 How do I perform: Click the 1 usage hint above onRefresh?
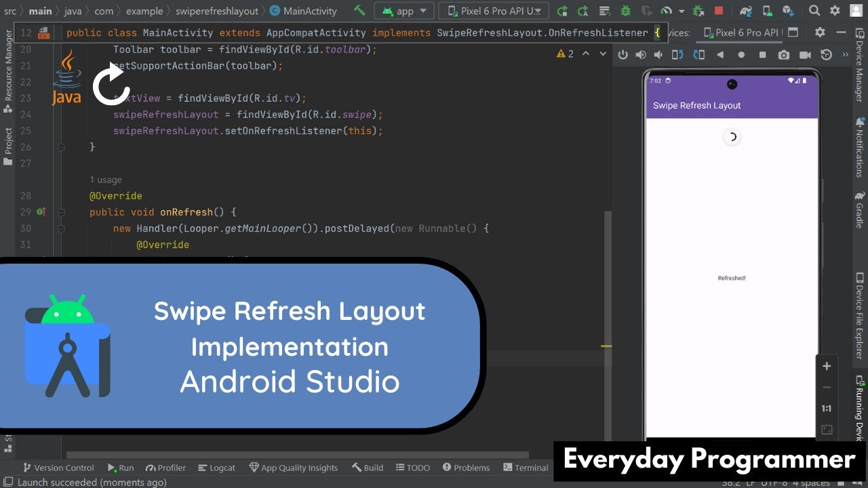(x=106, y=180)
